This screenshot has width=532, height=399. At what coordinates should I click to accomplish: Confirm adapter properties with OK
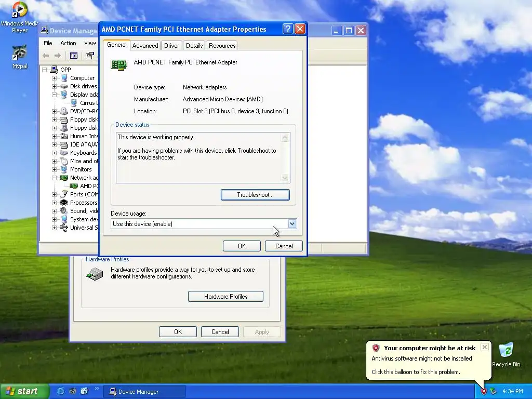pos(242,246)
